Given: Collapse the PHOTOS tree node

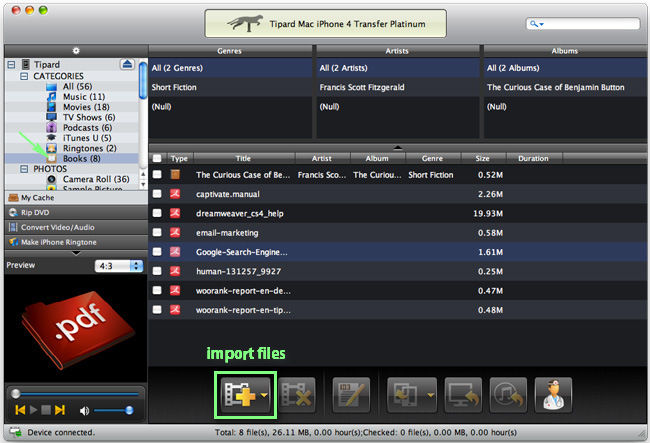Looking at the screenshot, I should click(24, 169).
